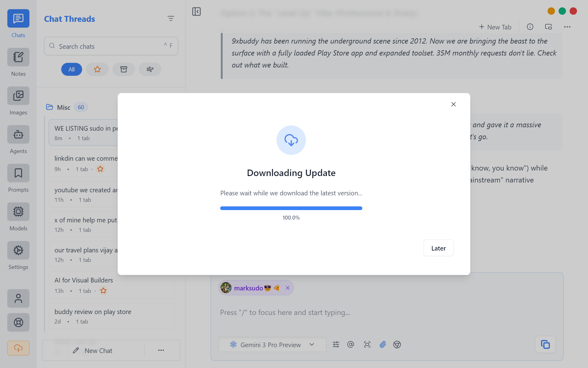
Task: Open the top-right more options menu
Action: tap(567, 27)
